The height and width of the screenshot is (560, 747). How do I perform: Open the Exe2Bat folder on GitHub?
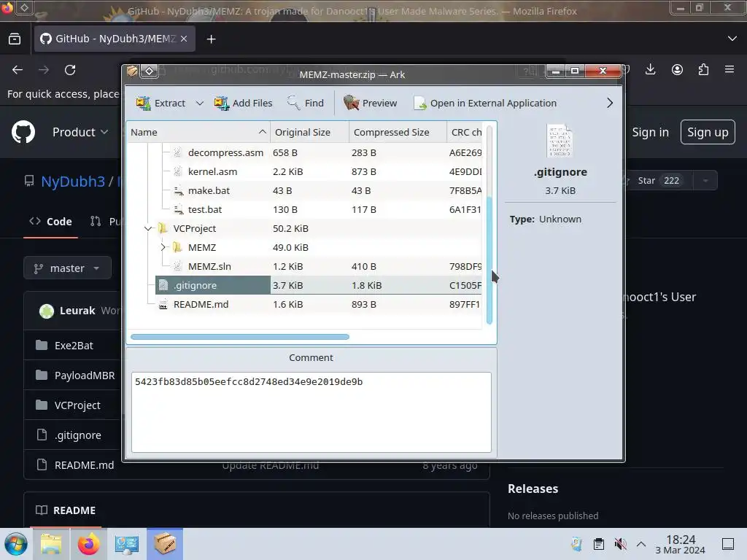coord(74,346)
